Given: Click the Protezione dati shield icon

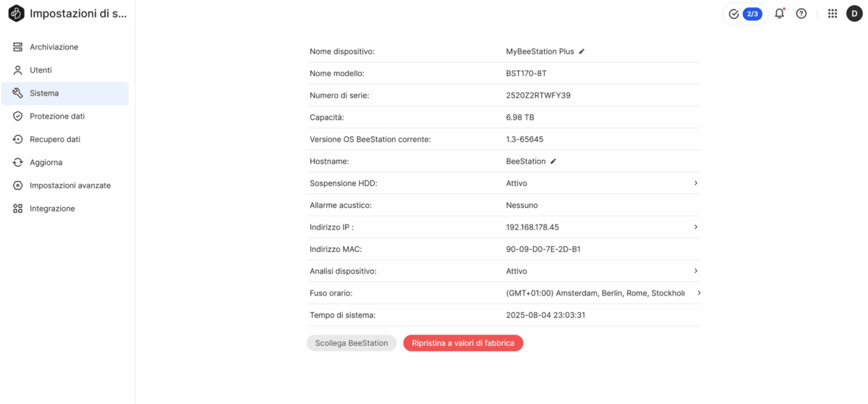Looking at the screenshot, I should pos(18,116).
